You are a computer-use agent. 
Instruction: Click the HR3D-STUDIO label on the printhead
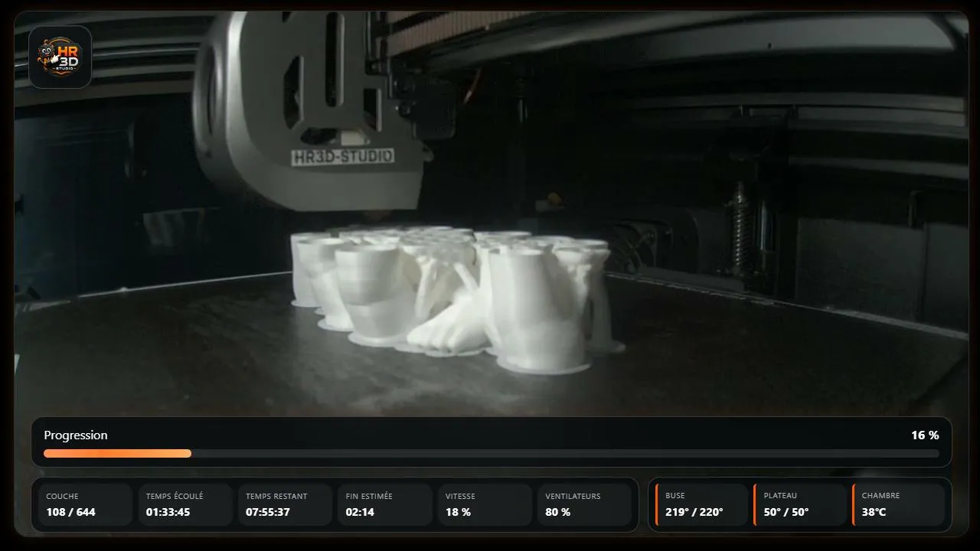pyautogui.click(x=343, y=157)
